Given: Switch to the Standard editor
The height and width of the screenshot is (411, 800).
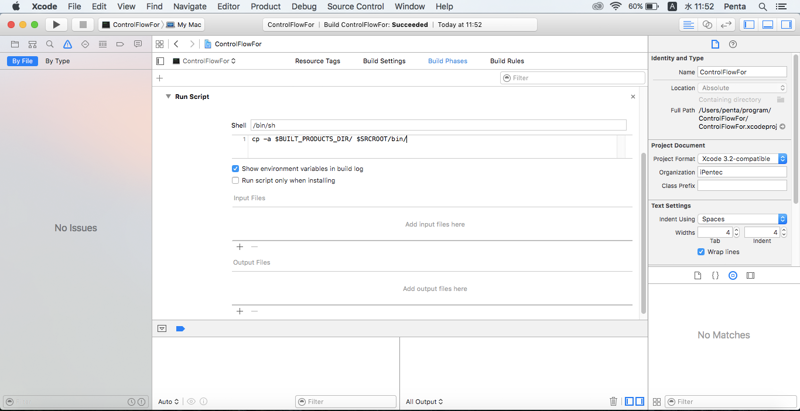Looking at the screenshot, I should pyautogui.click(x=689, y=24).
